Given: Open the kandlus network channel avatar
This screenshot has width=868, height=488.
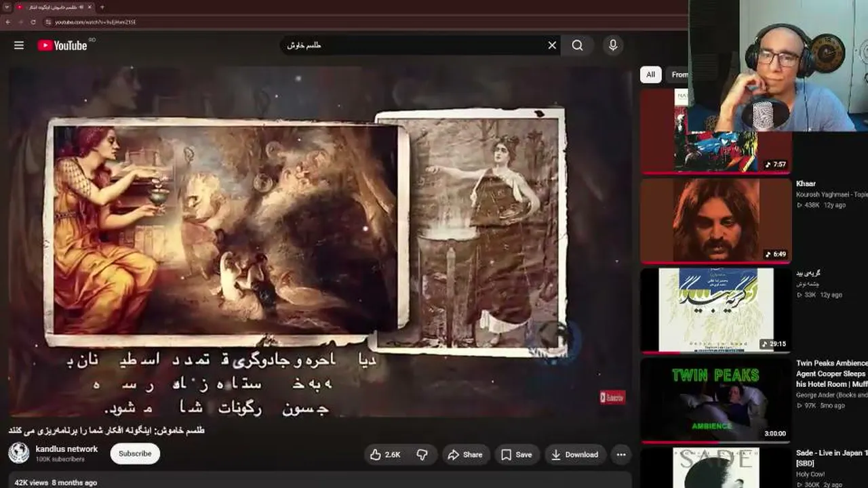Looking at the screenshot, I should click(x=19, y=453).
